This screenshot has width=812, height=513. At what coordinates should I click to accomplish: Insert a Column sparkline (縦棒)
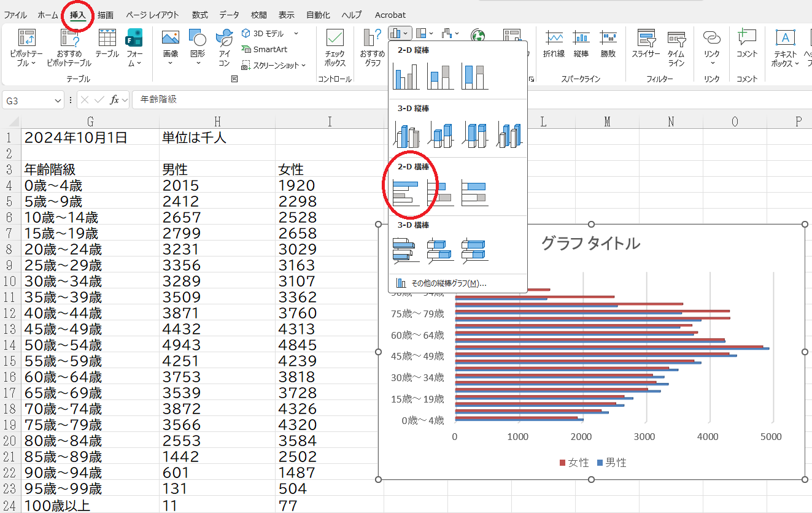tap(581, 43)
